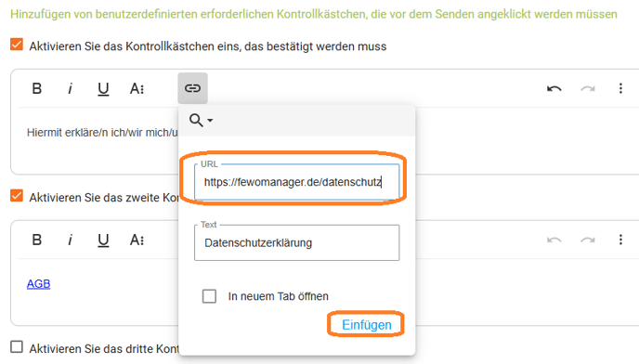Apply italic in the first editor toolbar

coord(70,88)
